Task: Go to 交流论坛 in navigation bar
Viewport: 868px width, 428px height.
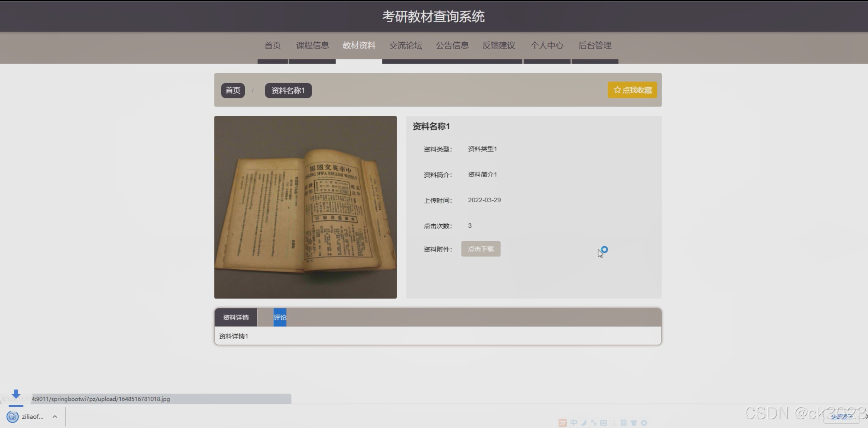Action: [x=405, y=45]
